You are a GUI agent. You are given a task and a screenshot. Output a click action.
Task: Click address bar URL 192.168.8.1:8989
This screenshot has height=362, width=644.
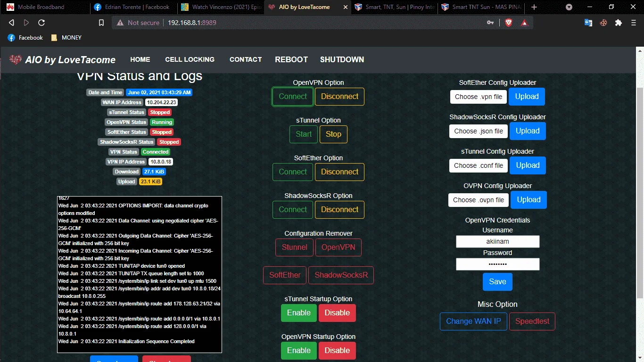192,23
